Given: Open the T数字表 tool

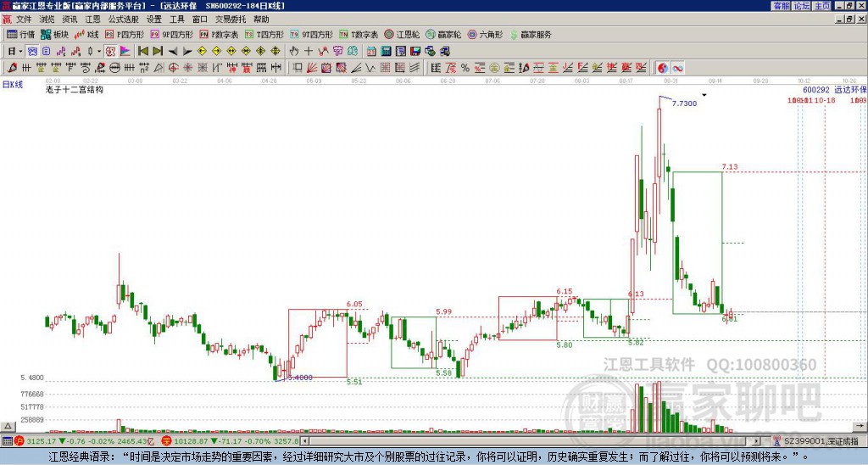Looking at the screenshot, I should click(359, 34).
